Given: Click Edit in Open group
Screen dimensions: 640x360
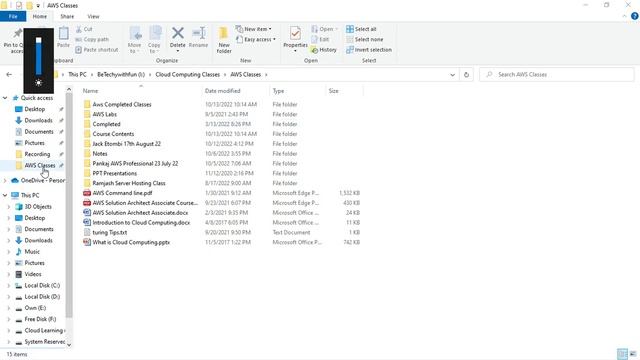Looking at the screenshot, I should [x=320, y=40].
